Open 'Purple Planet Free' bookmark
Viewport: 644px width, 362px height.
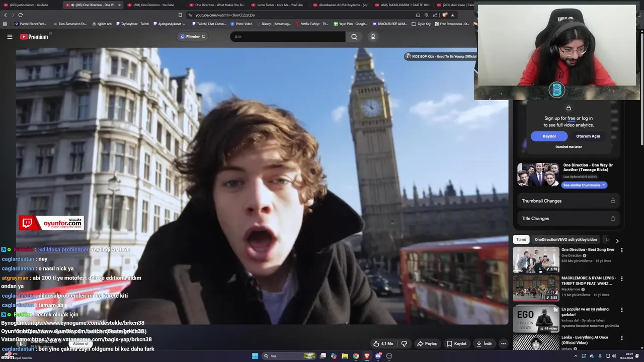pyautogui.click(x=31, y=24)
